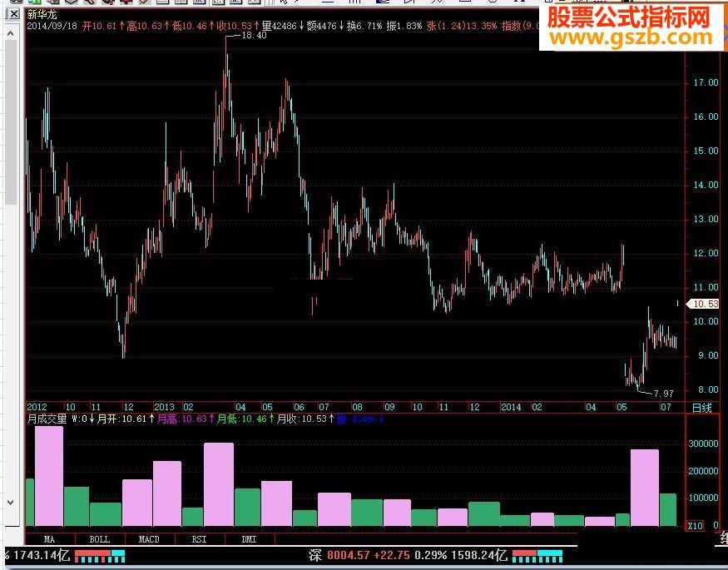The width and height of the screenshot is (728, 570).
Task: Click the 9.00 price axis label
Action: point(707,355)
